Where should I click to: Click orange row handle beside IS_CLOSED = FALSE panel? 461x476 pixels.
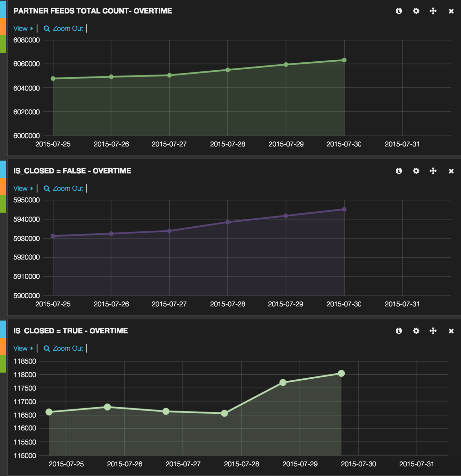pos(3,187)
